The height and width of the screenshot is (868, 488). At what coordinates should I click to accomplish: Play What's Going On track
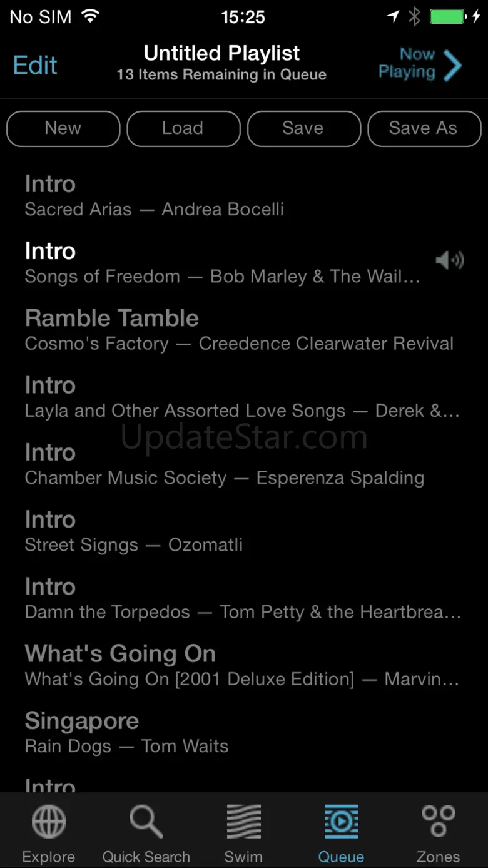pyautogui.click(x=241, y=665)
